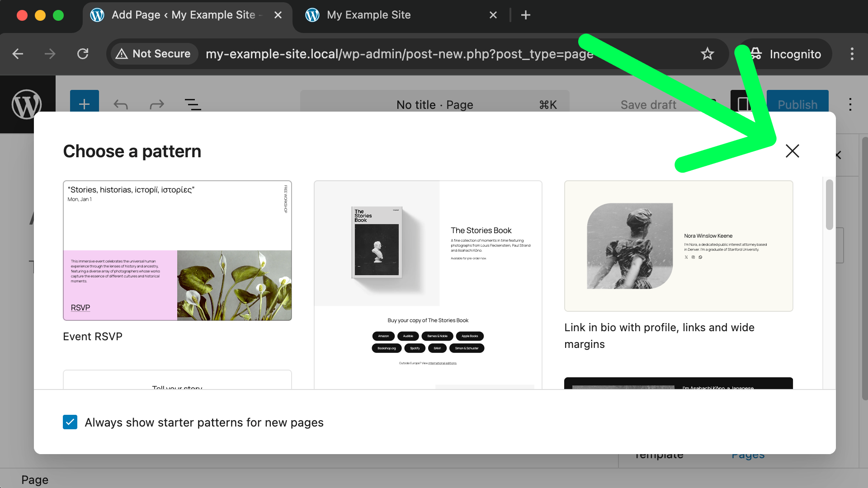Uncheck Always show starter patterns checkbox

click(70, 422)
